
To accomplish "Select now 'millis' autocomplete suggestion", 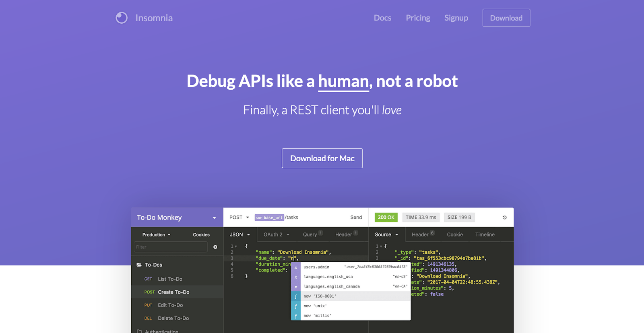I will (x=351, y=315).
